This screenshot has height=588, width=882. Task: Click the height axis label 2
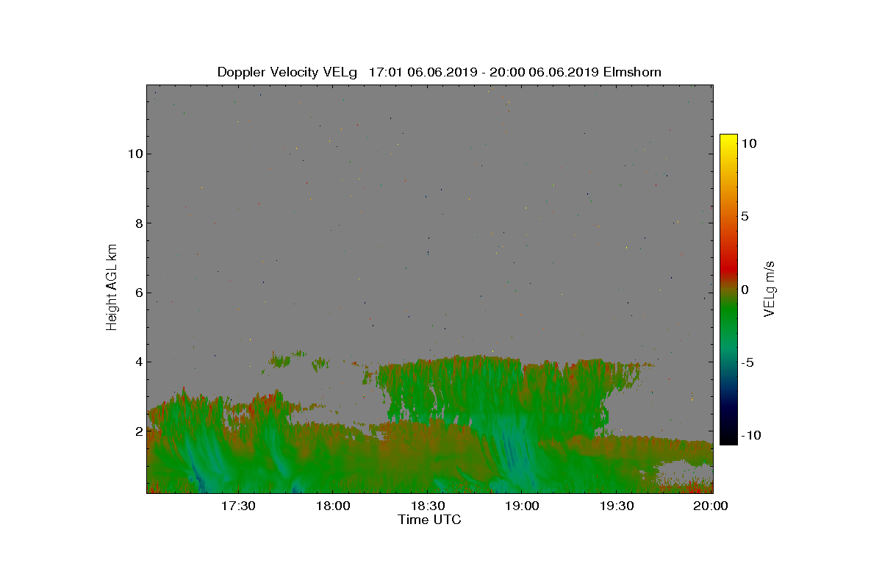[138, 431]
